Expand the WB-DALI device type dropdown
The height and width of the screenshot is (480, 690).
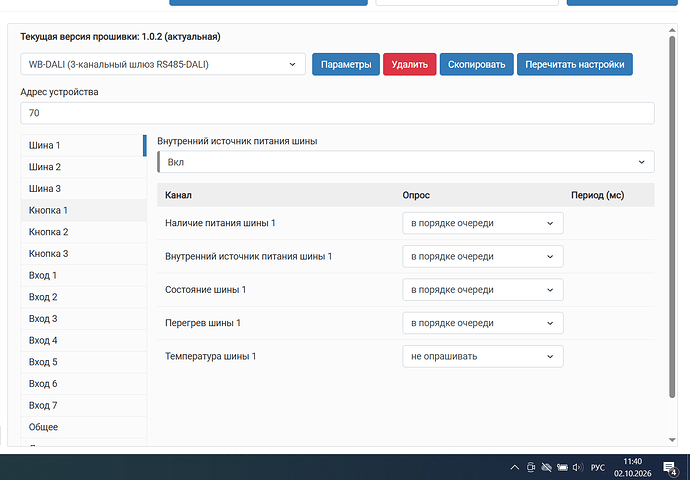click(163, 64)
